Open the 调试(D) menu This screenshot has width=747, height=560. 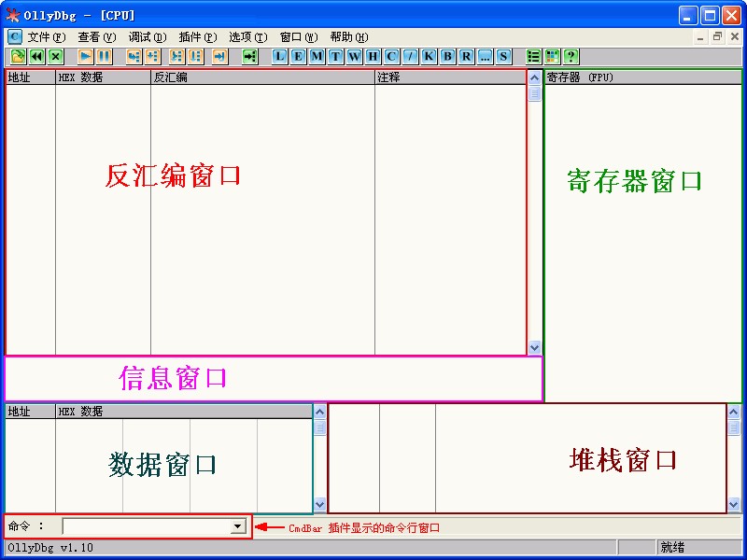[x=148, y=37]
